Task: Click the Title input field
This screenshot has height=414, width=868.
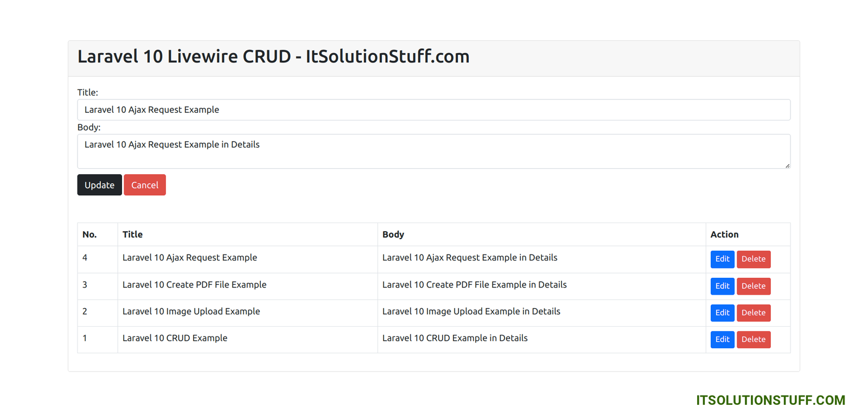Action: tap(433, 110)
